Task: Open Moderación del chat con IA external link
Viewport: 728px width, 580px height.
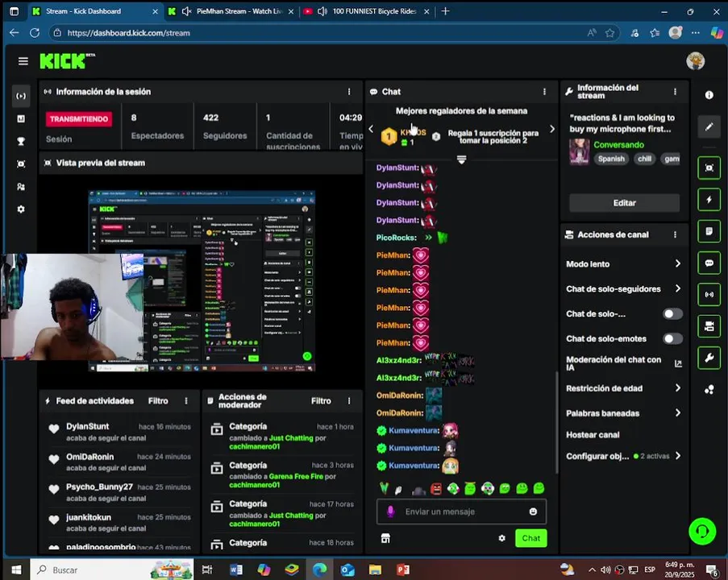Action: click(678, 364)
